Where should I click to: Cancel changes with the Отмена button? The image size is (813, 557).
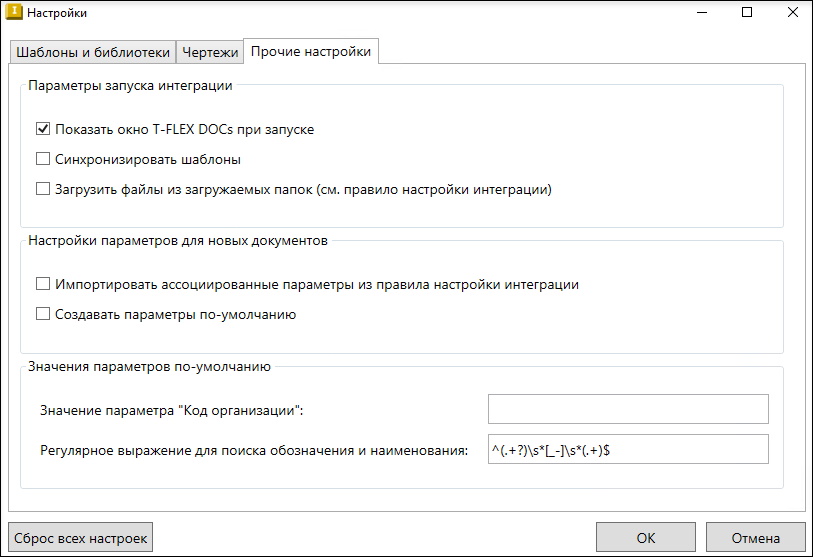(755, 538)
